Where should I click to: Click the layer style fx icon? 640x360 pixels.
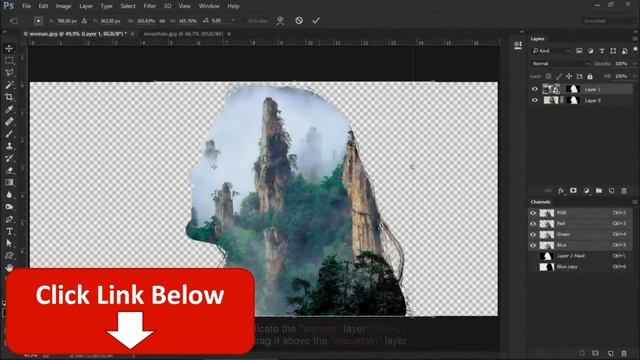click(x=561, y=191)
